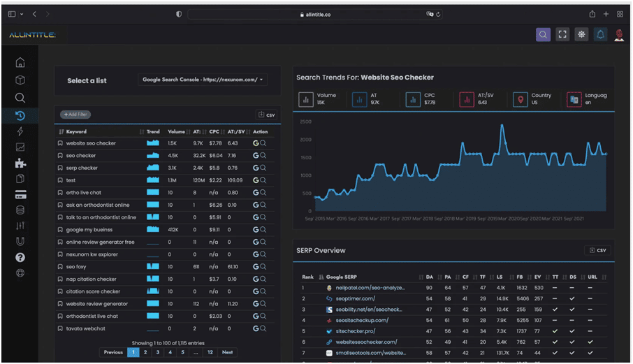Click bookmark icon for ortho live chat
Viewport: 633px width, 364px height.
point(60,193)
